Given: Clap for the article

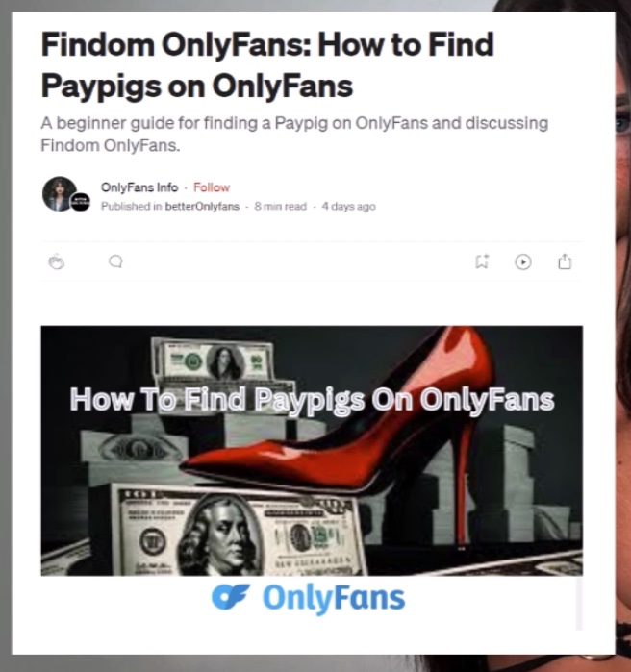Looking at the screenshot, I should point(56,261).
